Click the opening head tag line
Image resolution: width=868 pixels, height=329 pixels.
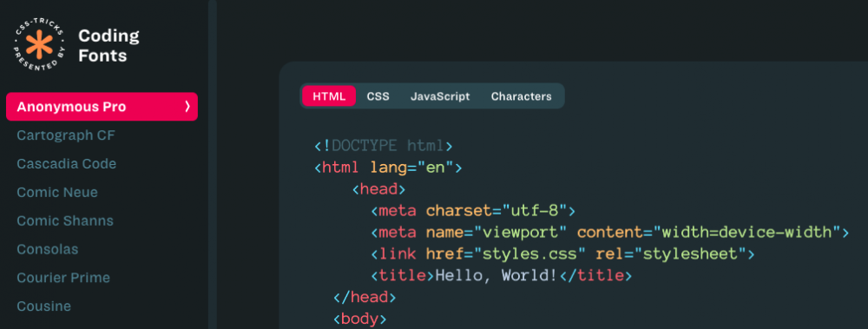[x=379, y=189]
